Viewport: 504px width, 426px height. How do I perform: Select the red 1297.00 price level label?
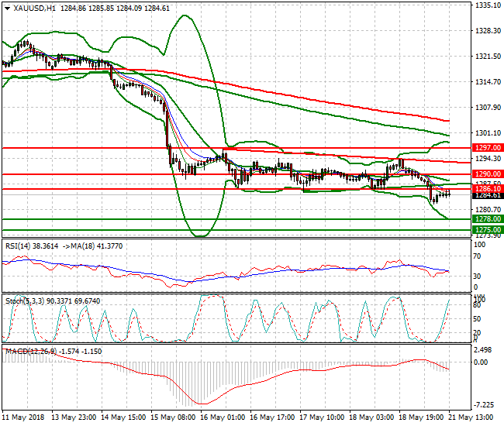(488, 148)
